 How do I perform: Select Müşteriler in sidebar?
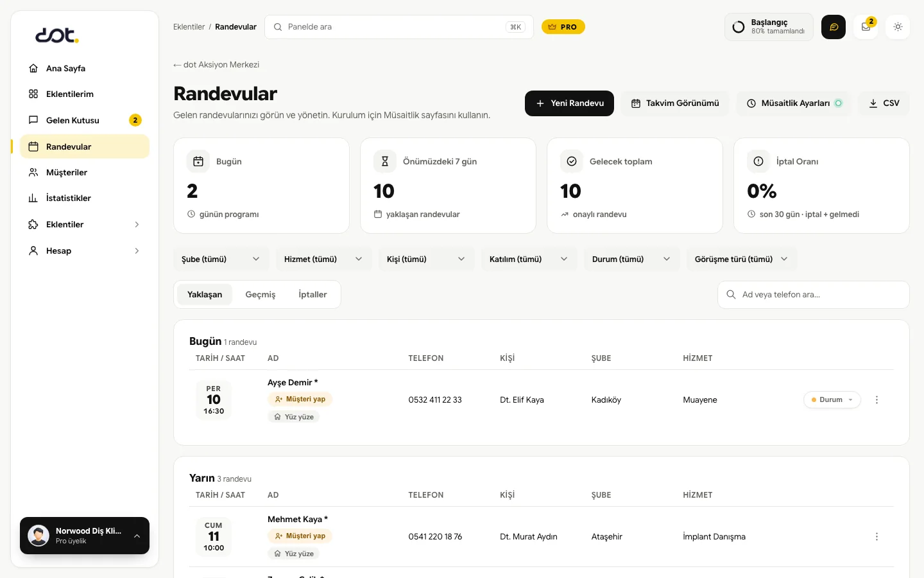click(x=85, y=172)
